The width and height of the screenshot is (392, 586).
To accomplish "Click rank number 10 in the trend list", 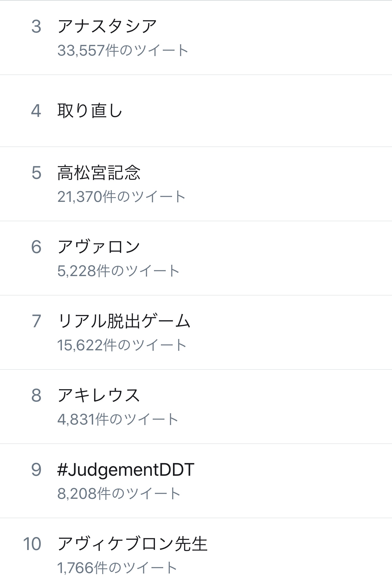I will [32, 544].
